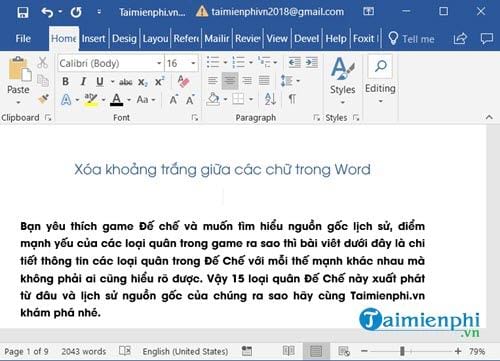Image resolution: width=500 pixels, height=361 pixels.
Task: Copy the selection
Action: click(43, 81)
